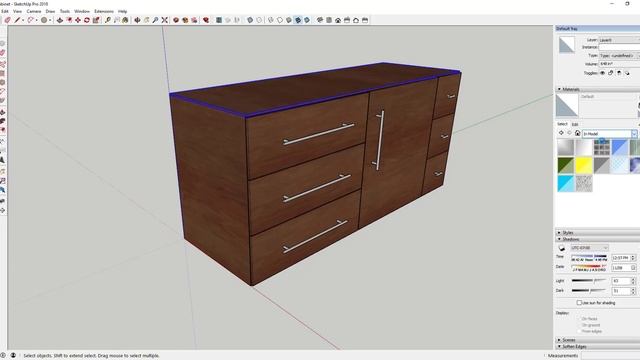Collapse the Materials panel
Viewport: 640px width, 360px height.
(559, 89)
